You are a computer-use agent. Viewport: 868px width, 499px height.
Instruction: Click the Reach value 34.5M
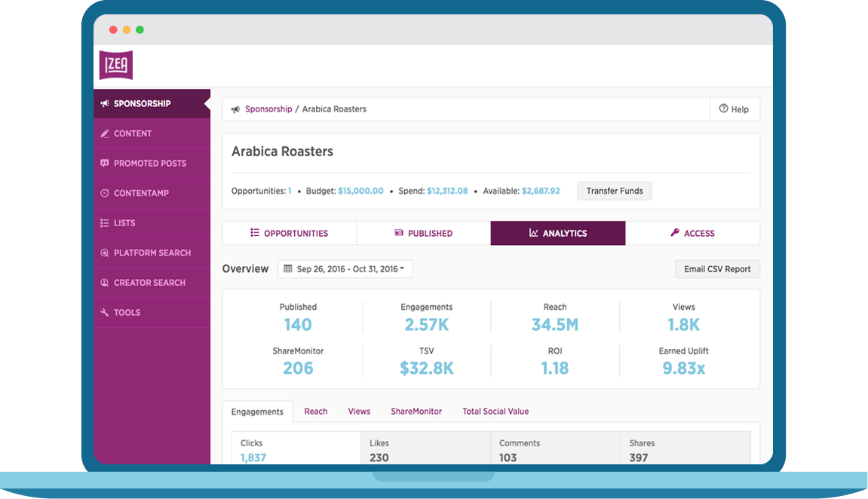[x=555, y=325]
